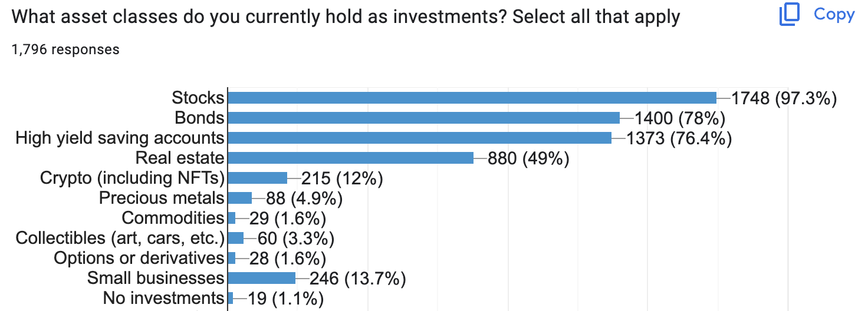Click the Small businesses bar
Image resolution: width=868 pixels, height=311 pixels.
coord(261,278)
